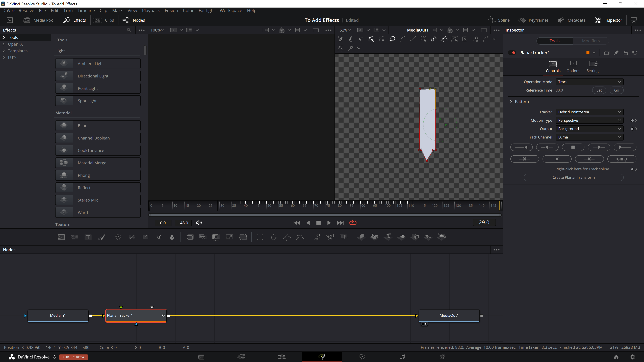Add a Text+ node from toolbar
The width and height of the screenshot is (644, 362).
(88, 237)
